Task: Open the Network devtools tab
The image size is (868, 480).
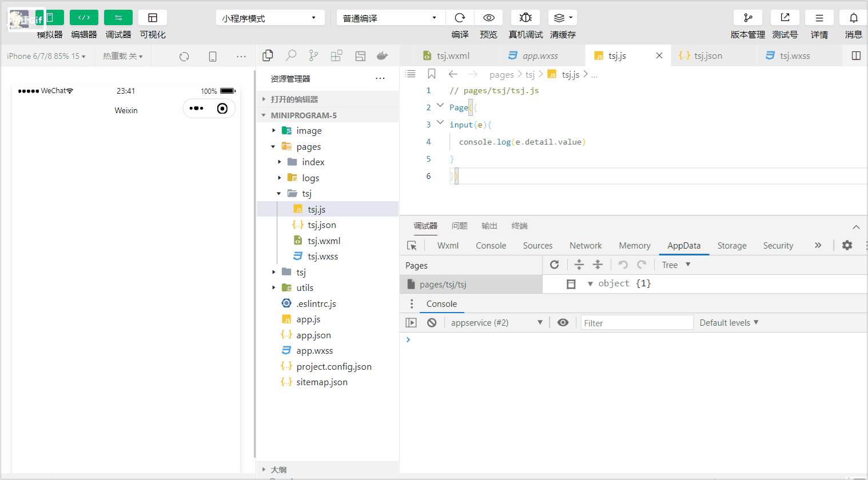Action: [x=586, y=245]
